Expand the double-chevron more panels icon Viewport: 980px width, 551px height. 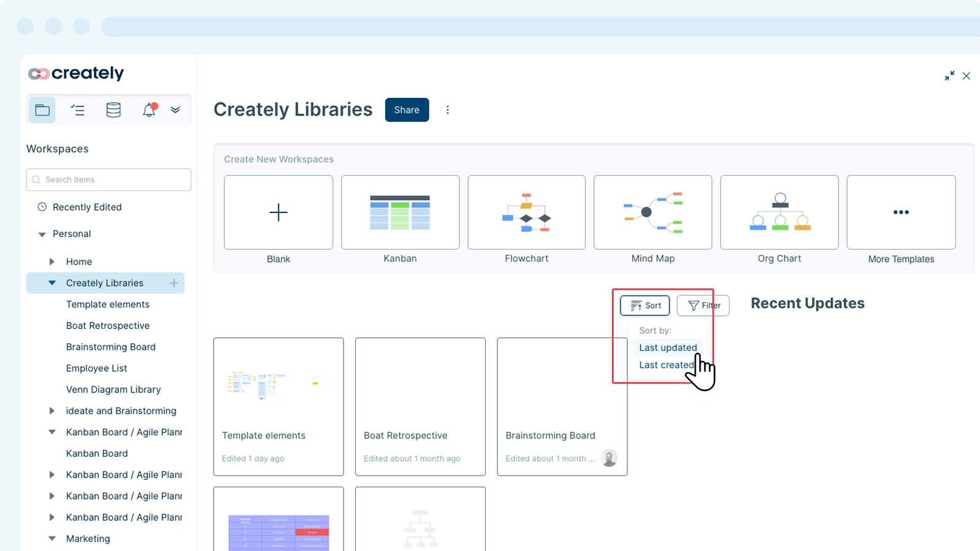[175, 110]
